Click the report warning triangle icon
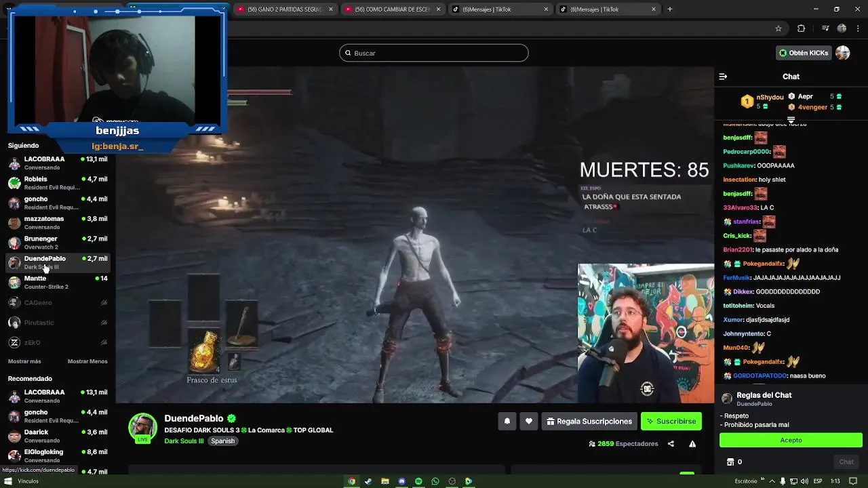 tap(692, 444)
